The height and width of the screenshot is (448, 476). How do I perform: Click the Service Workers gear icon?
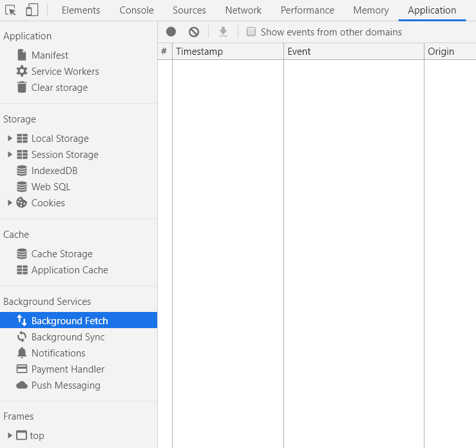tap(22, 71)
